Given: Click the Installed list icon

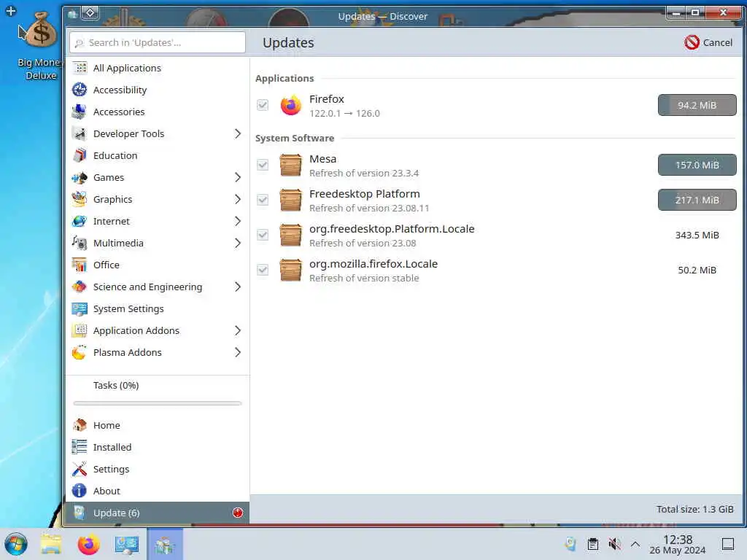Looking at the screenshot, I should [80, 447].
